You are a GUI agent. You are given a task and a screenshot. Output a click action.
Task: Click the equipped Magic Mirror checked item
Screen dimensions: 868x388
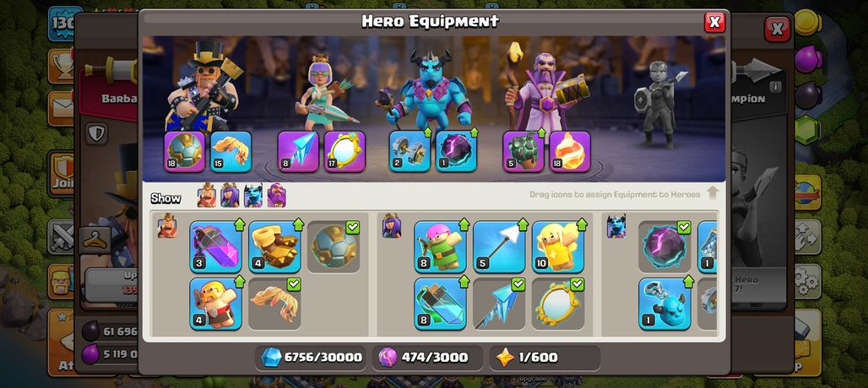pos(558,304)
